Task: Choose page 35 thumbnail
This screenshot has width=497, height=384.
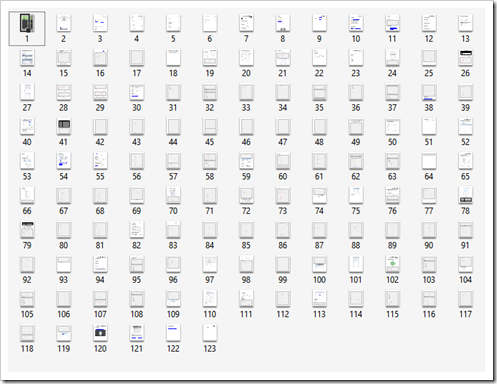Action: pos(319,92)
